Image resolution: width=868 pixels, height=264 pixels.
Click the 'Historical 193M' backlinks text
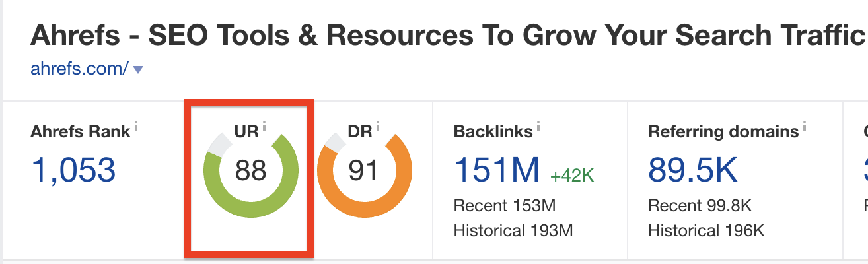click(x=513, y=230)
